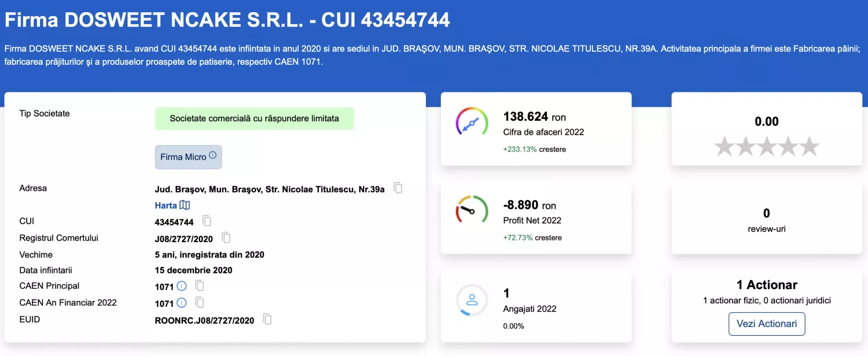
Task: Click the Angajati 2022 person icon
Action: (x=472, y=300)
